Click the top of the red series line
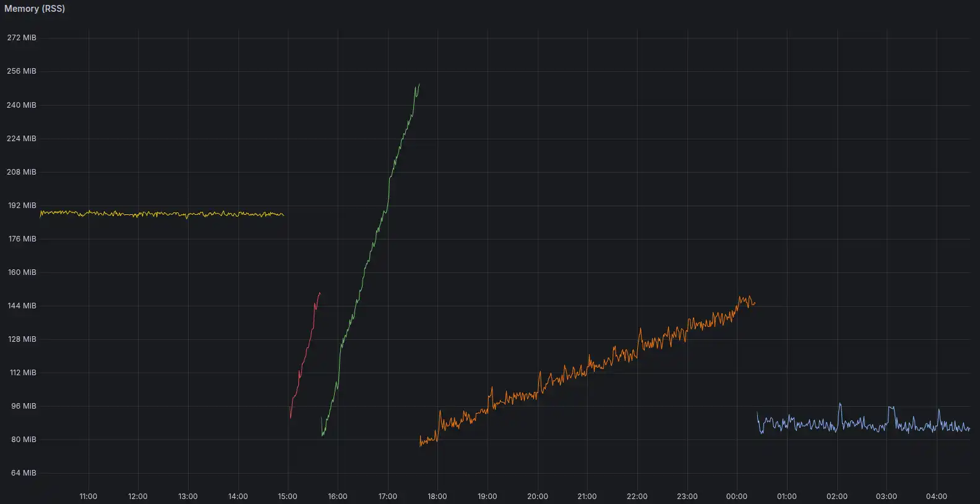Image resolution: width=980 pixels, height=504 pixels. coord(319,293)
